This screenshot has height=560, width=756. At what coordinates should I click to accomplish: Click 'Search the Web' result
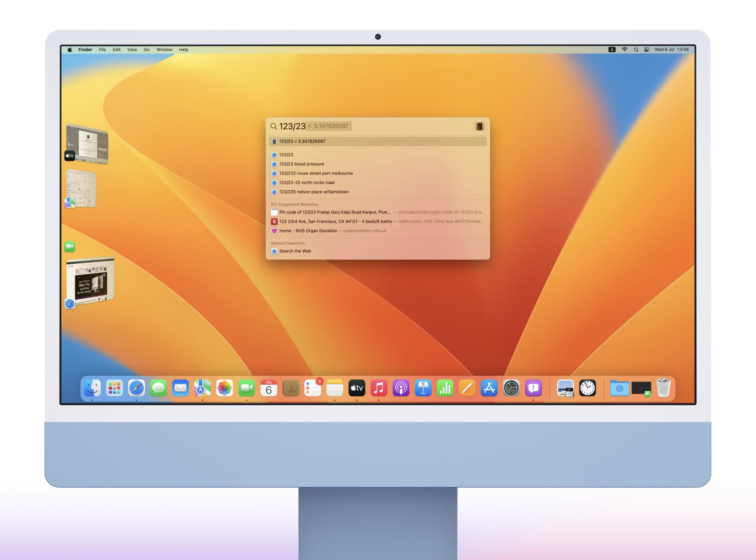click(x=295, y=251)
